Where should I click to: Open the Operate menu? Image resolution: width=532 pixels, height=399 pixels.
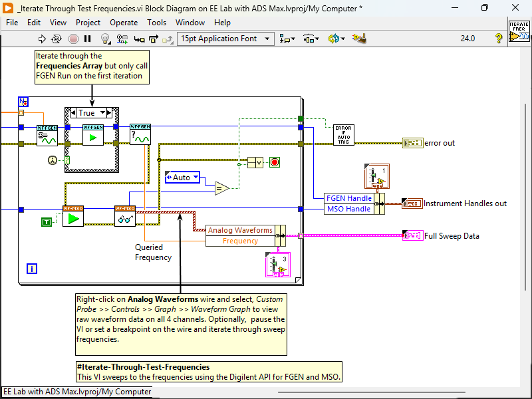pyautogui.click(x=124, y=23)
